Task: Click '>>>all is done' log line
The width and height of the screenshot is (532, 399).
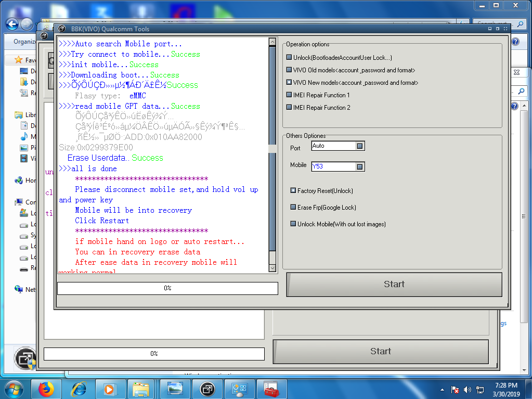Action: [88, 169]
